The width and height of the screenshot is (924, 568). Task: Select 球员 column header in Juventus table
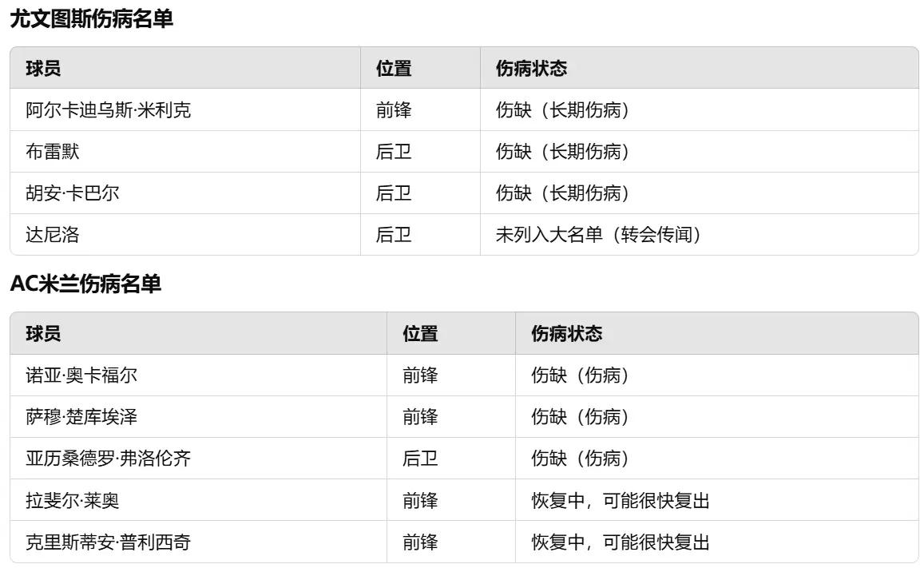click(x=43, y=69)
